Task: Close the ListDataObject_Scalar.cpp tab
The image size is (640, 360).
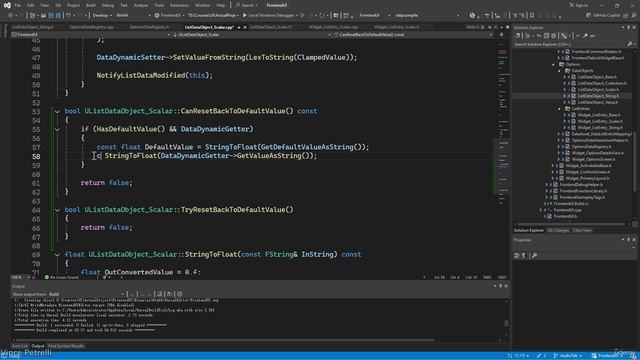Action: pyautogui.click(x=245, y=27)
